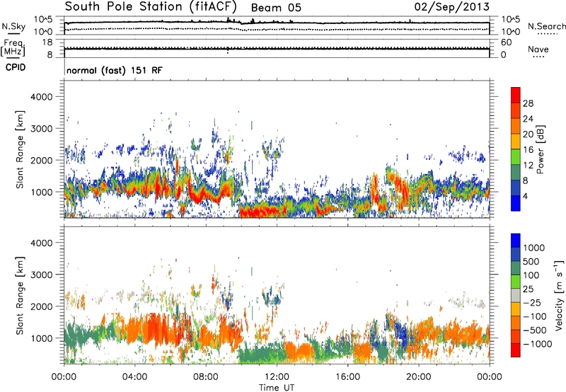Screen dimensions: 566x392
Task: Click the gray segment of Velocity colorbar
Action: pos(516,296)
